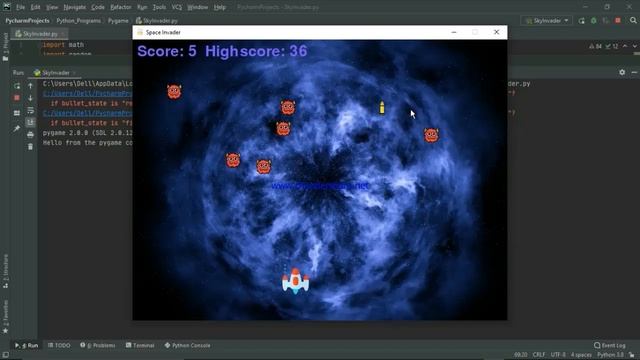Open Search Everywhere magnifier icon
Screen dimensions: 640x360
633,20
